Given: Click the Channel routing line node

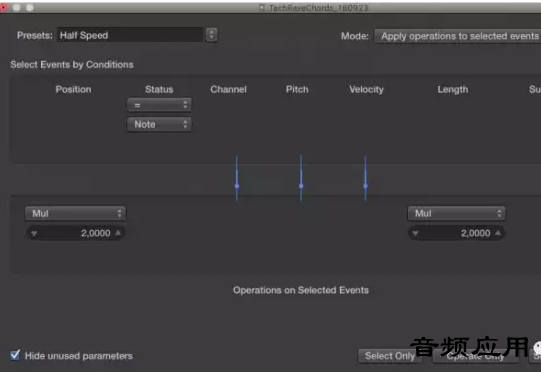Looking at the screenshot, I should point(237,186).
